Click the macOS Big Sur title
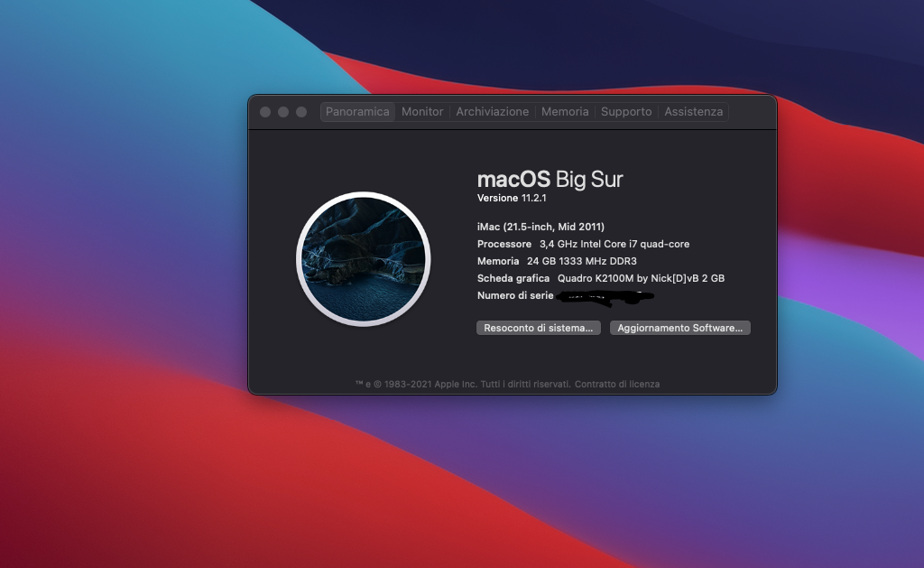Screen dimensions: 924x568 tap(550, 180)
